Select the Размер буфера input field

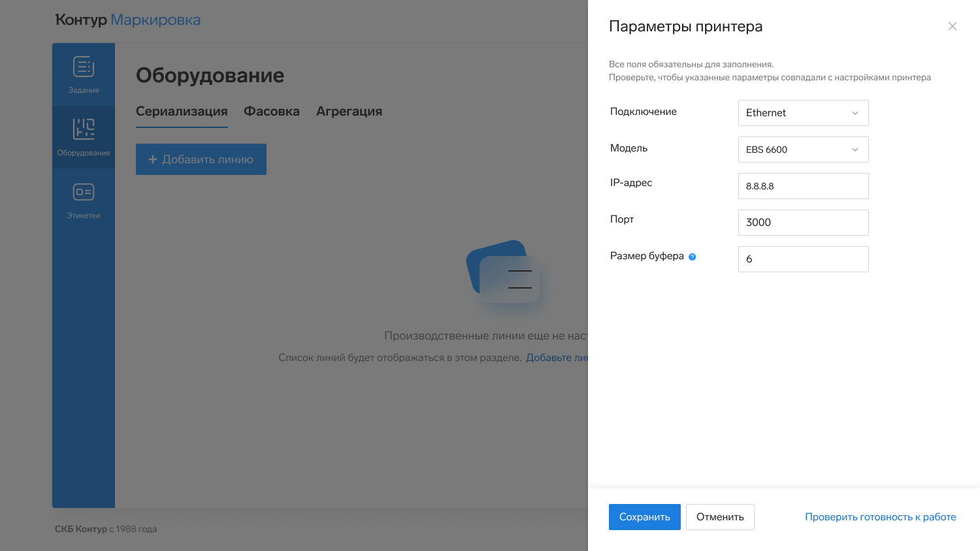803,259
